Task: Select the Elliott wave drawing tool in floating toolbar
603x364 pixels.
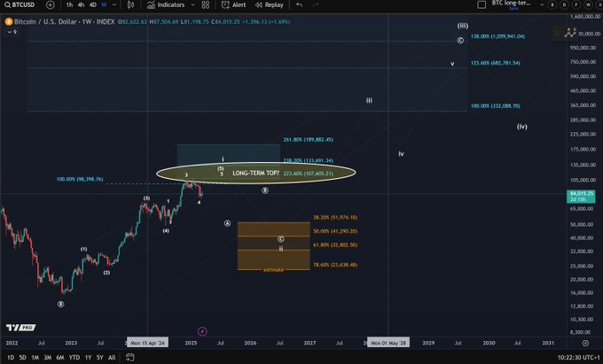Action: pos(570,33)
